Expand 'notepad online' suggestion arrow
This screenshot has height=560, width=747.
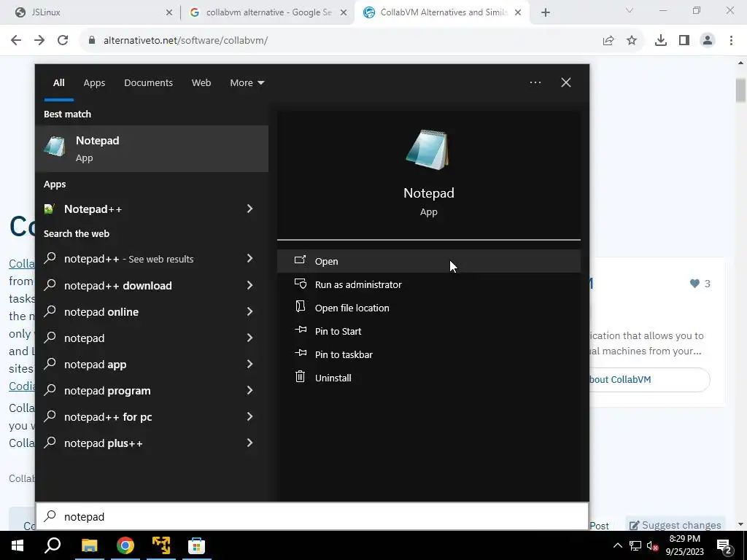click(249, 312)
